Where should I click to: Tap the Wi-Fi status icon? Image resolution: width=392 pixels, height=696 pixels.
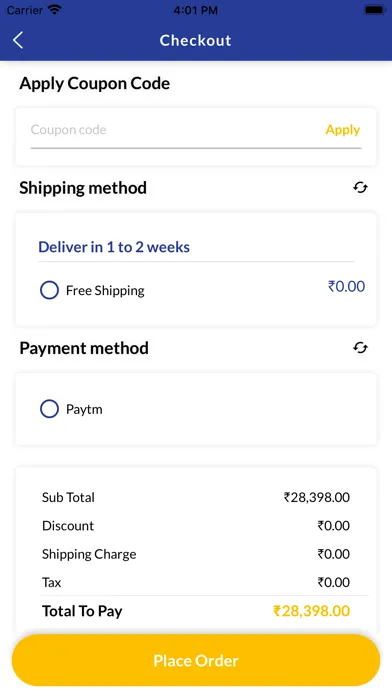[55, 10]
